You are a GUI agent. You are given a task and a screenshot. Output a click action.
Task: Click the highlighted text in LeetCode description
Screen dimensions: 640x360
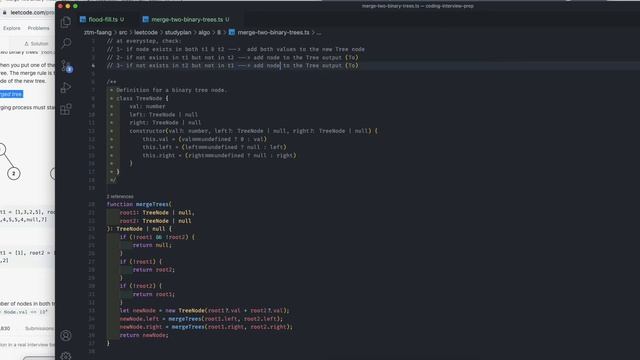click(x=11, y=94)
